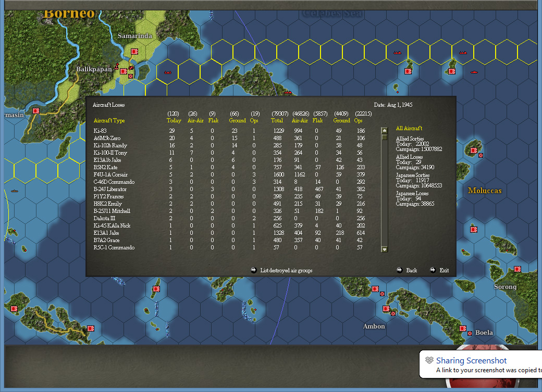Screen dimensions: 542x392
Task: Open the Dropbox Sharing Screenshot notification
Action: (x=481, y=364)
